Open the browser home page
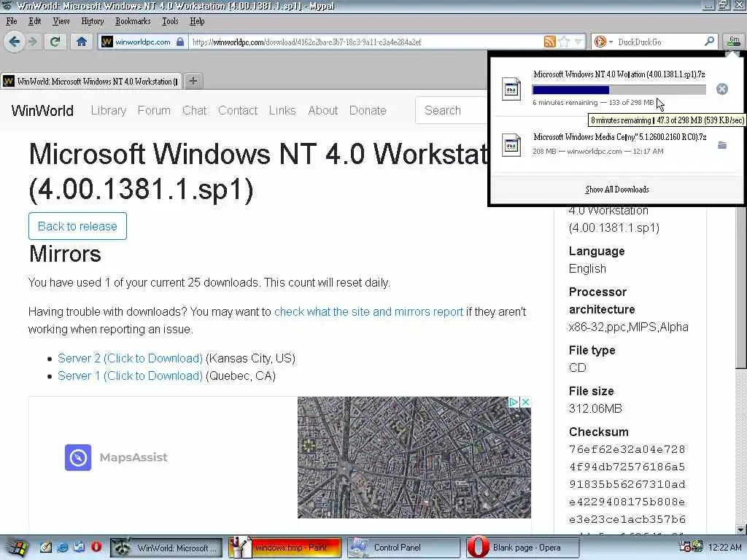 pos(82,42)
